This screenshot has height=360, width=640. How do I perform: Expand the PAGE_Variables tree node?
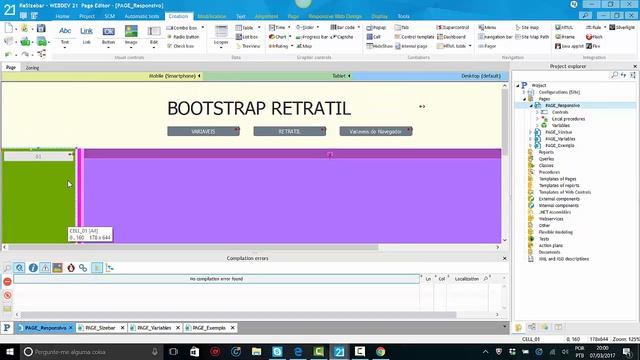pyautogui.click(x=531, y=139)
